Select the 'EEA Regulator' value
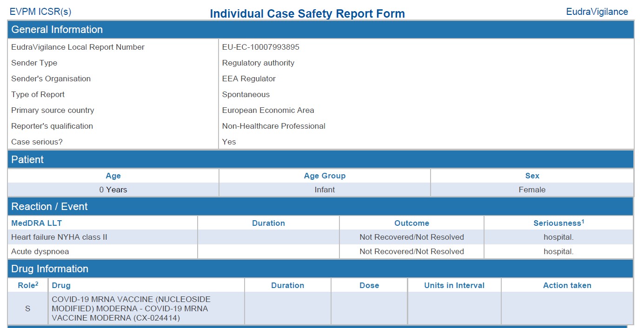 (249, 79)
